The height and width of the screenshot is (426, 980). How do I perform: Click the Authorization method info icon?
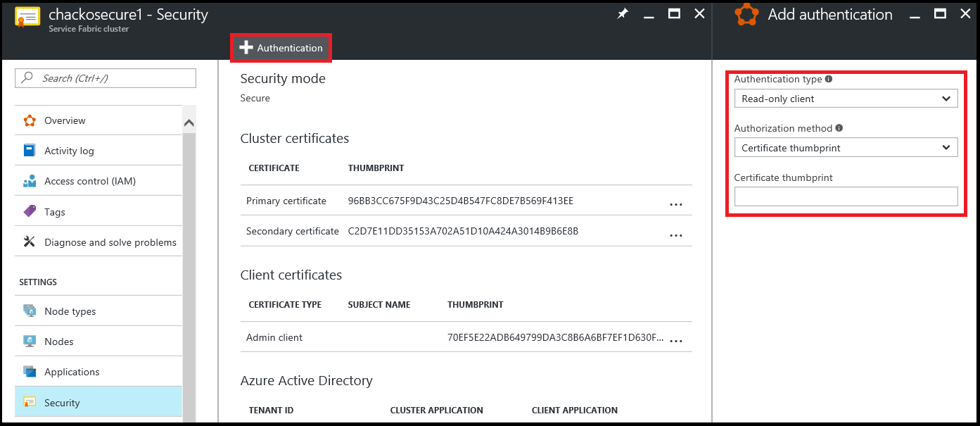839,129
